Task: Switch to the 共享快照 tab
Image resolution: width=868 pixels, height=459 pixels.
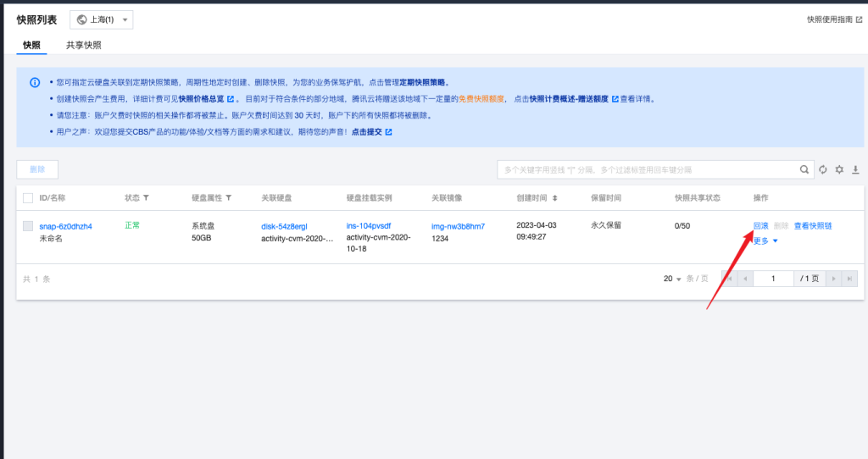Action: click(84, 46)
